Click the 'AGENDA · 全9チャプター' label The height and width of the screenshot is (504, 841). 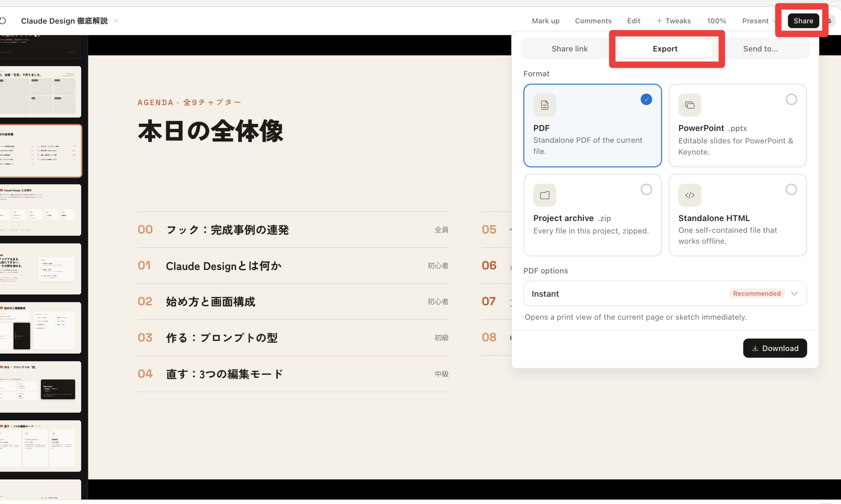(x=189, y=102)
